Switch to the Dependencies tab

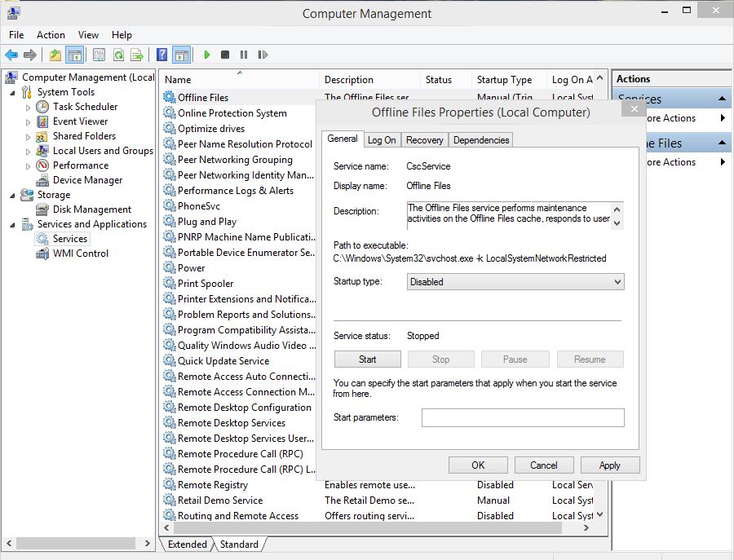pyautogui.click(x=480, y=140)
